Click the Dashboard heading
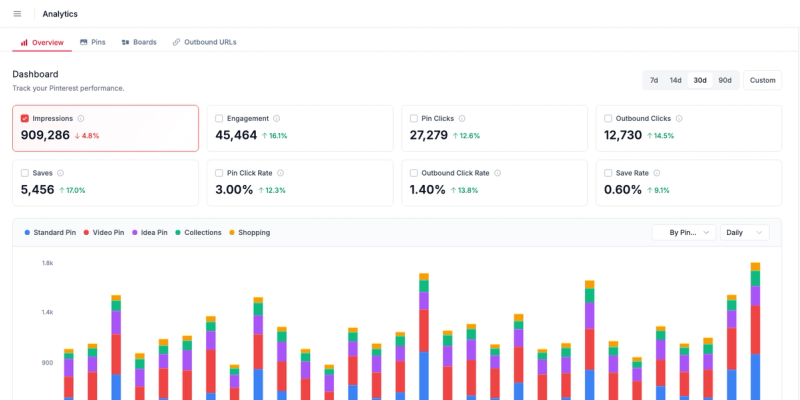The image size is (800, 400). click(35, 74)
